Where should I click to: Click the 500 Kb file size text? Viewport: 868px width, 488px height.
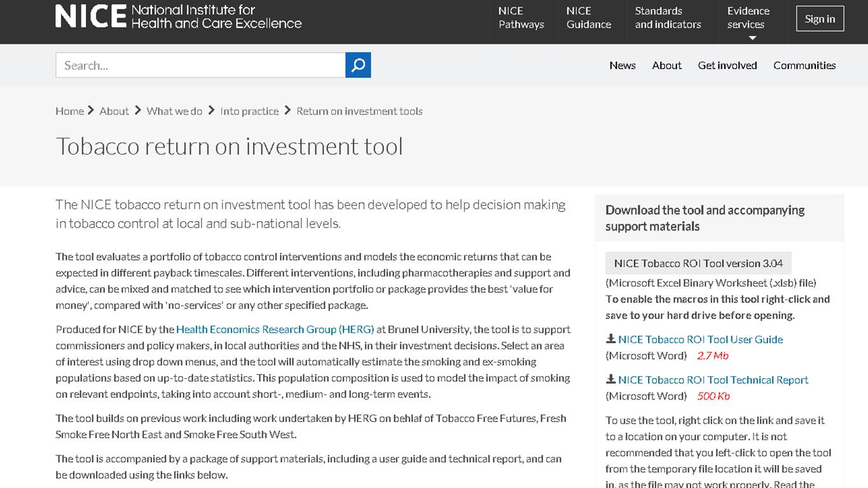click(x=713, y=396)
